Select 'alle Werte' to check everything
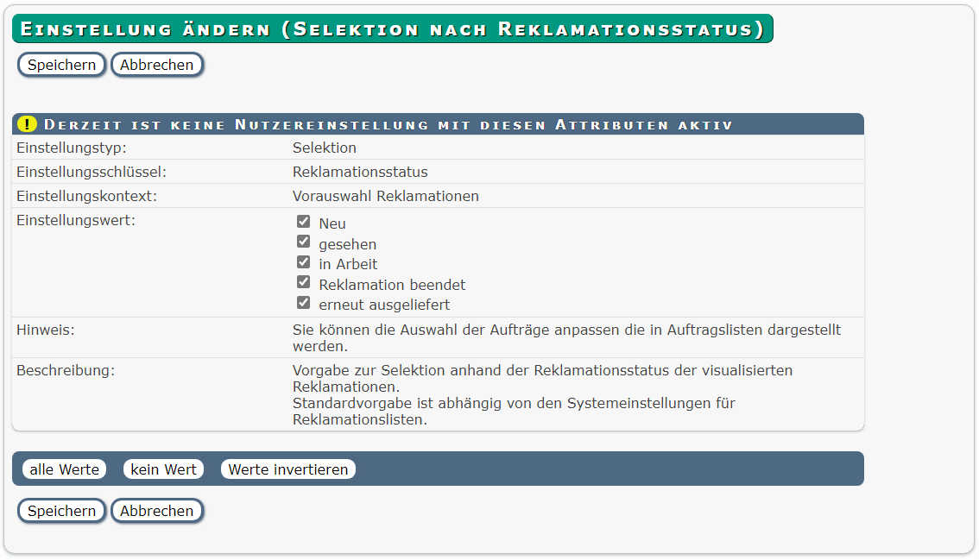 [x=64, y=469]
